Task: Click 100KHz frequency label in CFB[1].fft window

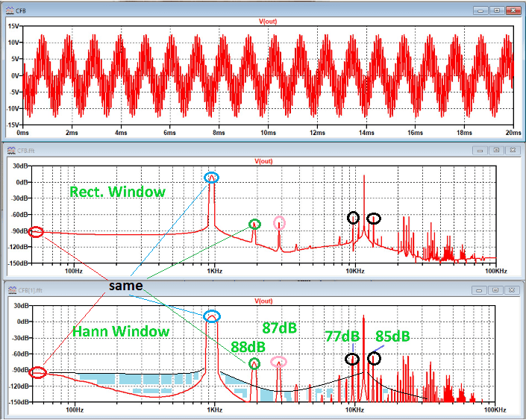Action: (x=495, y=410)
